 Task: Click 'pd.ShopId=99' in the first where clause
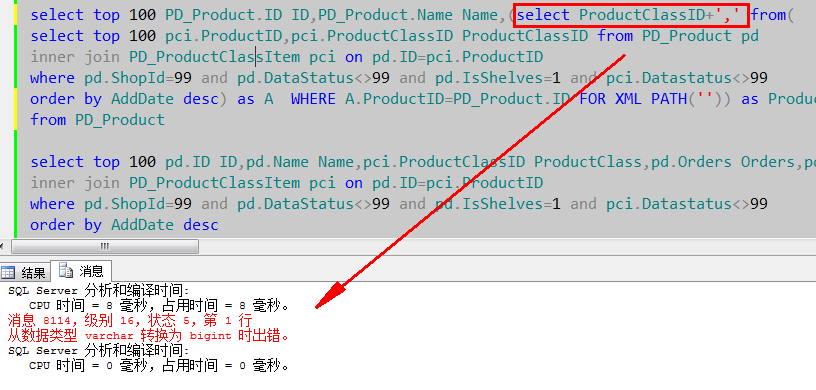pyautogui.click(x=138, y=78)
